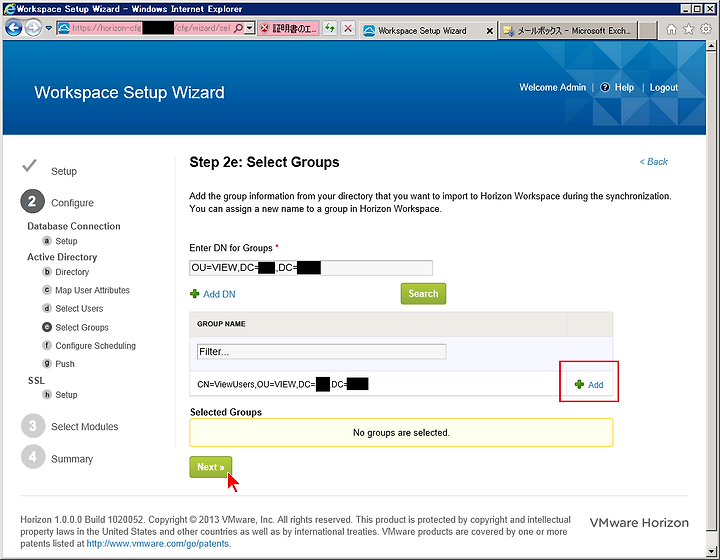Select the Select Modules step 3 icon
The height and width of the screenshot is (560, 720).
33,426
